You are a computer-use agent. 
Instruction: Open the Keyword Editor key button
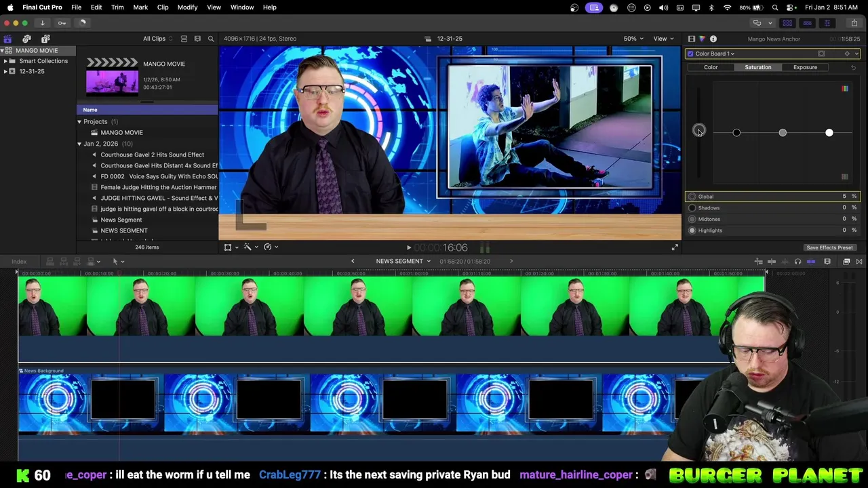[62, 23]
